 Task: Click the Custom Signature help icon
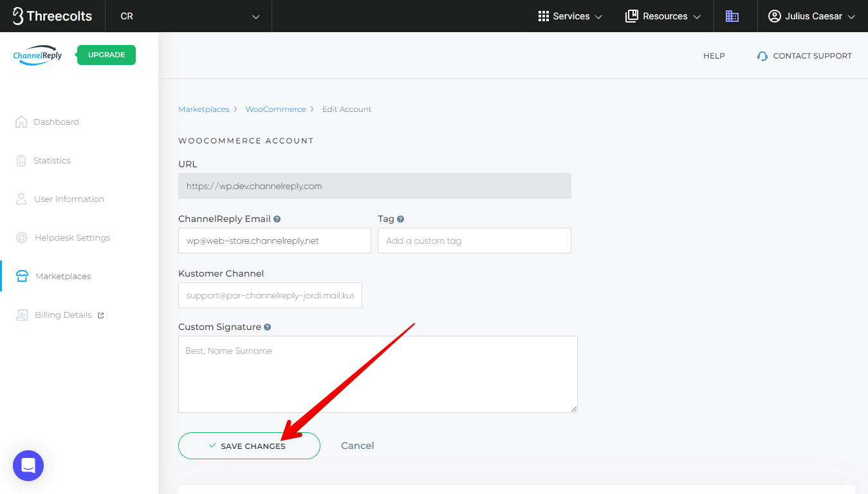click(x=268, y=327)
